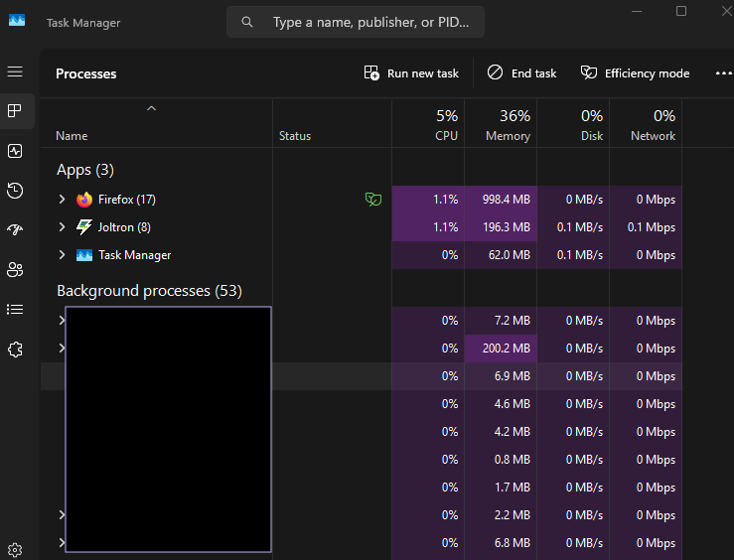Image resolution: width=734 pixels, height=560 pixels.
Task: Select the Processes page sidebar icon
Action: [15, 111]
